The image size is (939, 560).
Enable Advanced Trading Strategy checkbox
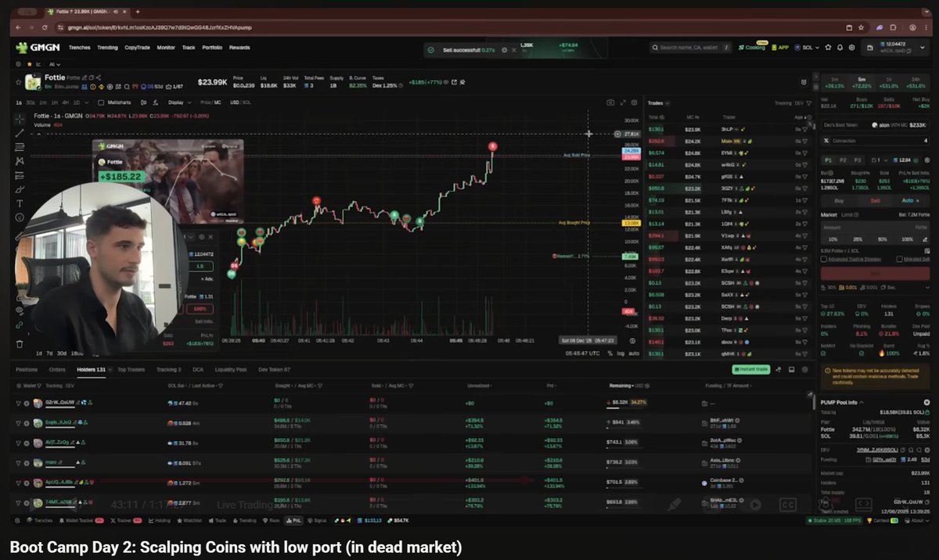(823, 259)
